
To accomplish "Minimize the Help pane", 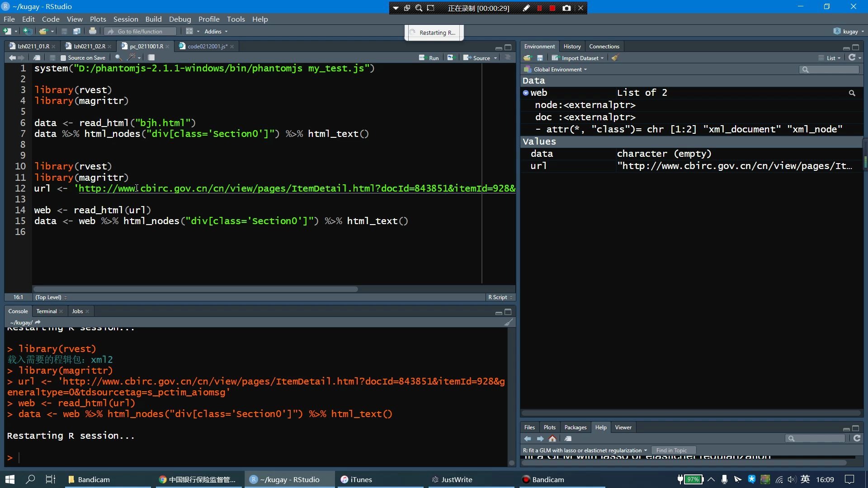I will coord(846,428).
